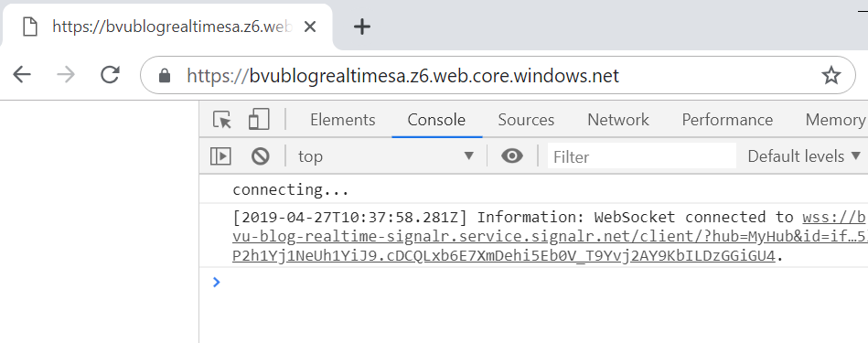The image size is (868, 343).
Task: Switch to the Sources tab
Action: (526, 120)
